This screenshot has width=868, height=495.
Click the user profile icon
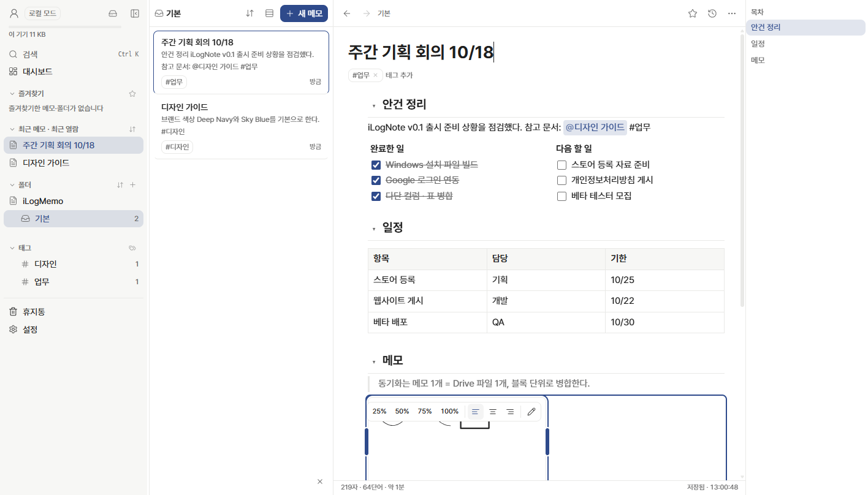point(13,13)
